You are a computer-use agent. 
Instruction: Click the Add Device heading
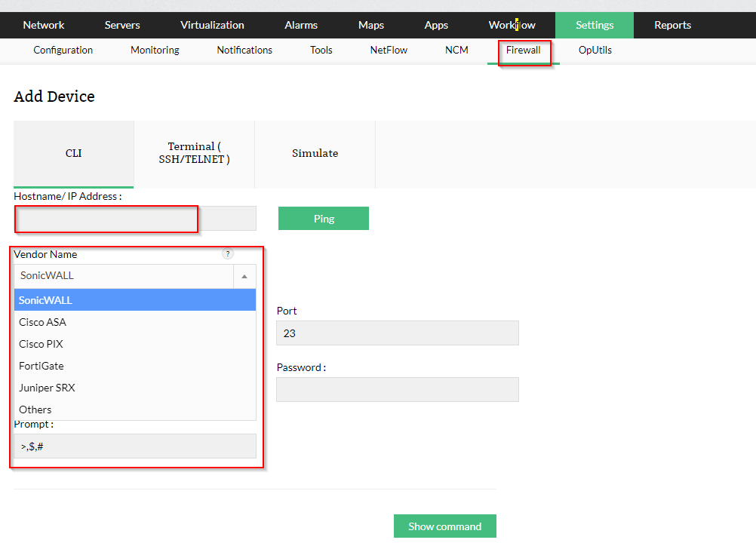[x=54, y=97]
